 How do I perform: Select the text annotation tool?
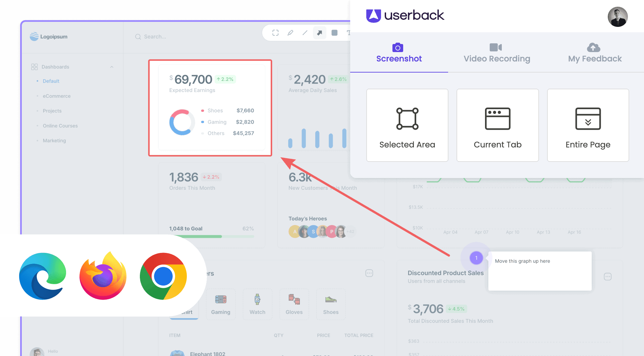click(349, 33)
